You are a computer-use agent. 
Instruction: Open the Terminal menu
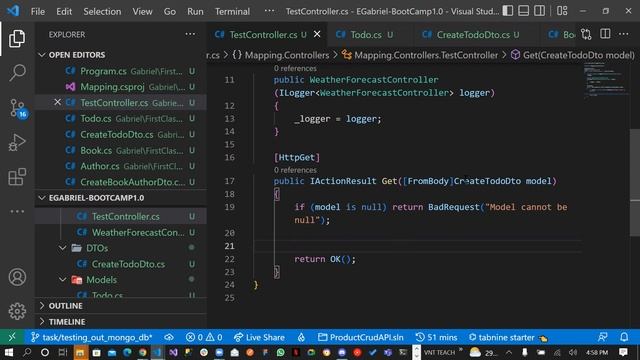(x=232, y=11)
